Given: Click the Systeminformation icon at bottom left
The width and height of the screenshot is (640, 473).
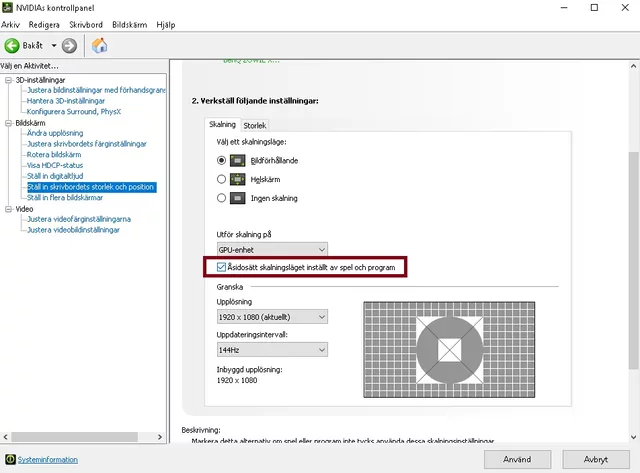Looking at the screenshot, I should 8,460.
